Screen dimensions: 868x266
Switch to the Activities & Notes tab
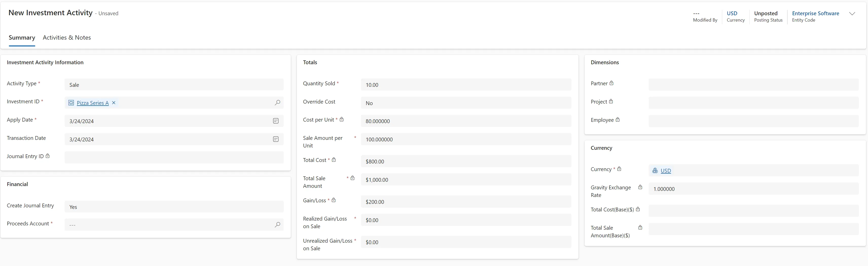pos(67,38)
